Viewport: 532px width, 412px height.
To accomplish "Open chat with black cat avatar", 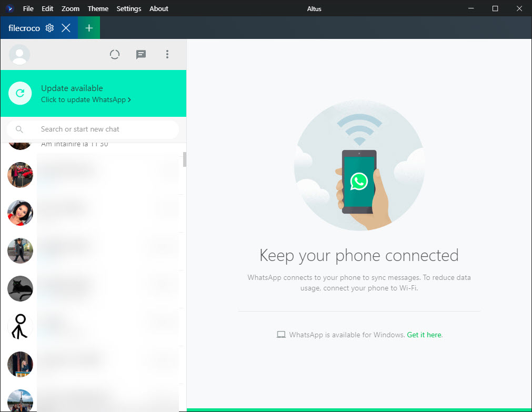I will (21, 288).
